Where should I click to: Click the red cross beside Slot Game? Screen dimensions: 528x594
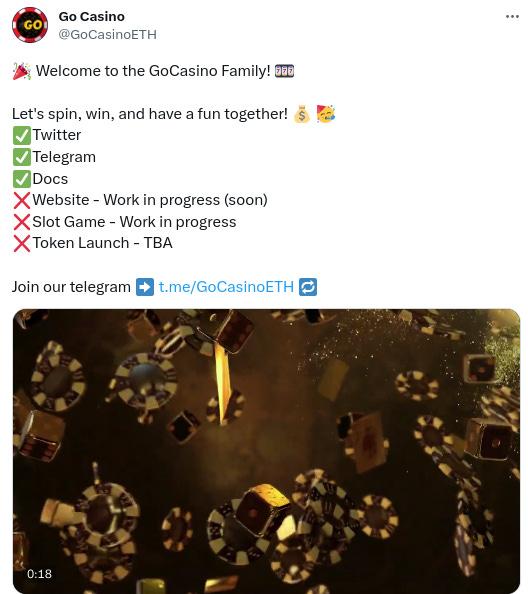point(22,222)
